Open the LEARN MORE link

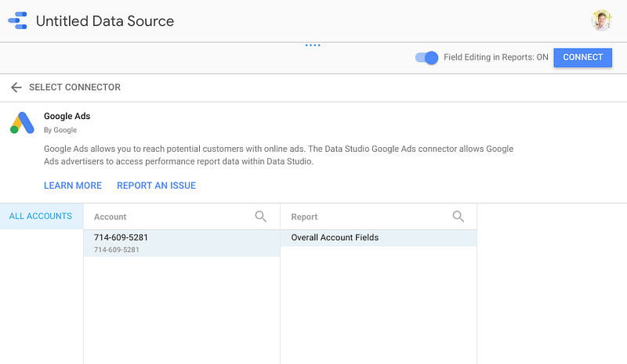click(x=73, y=186)
